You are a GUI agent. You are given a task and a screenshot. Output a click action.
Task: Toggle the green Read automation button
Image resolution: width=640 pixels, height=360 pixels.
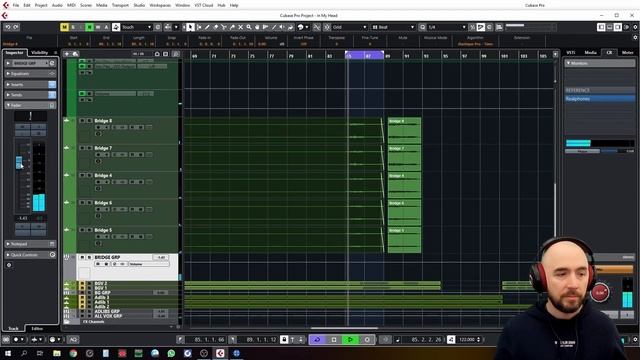click(89, 27)
